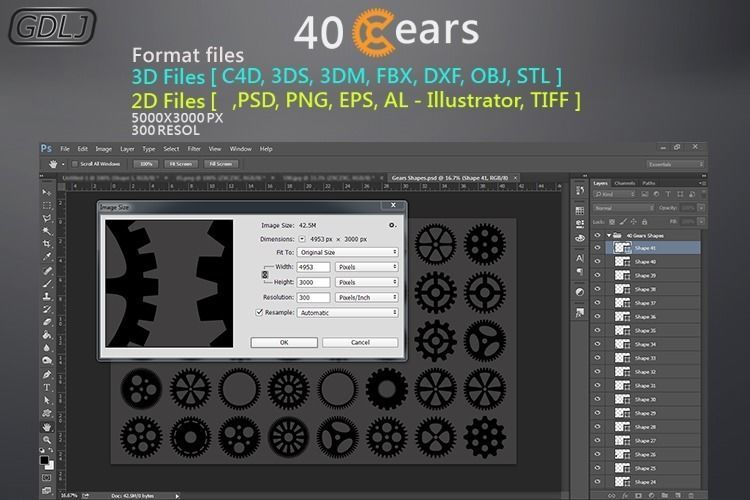Toggle Quick Mask mode icon

pyautogui.click(x=47, y=478)
